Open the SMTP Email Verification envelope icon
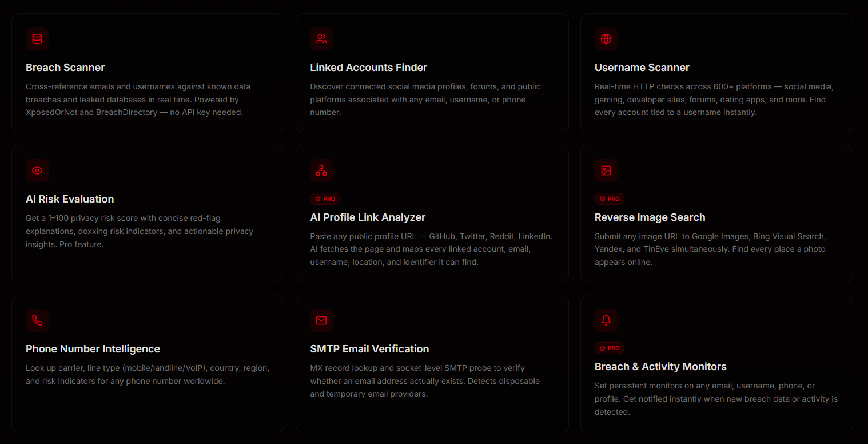 321,320
